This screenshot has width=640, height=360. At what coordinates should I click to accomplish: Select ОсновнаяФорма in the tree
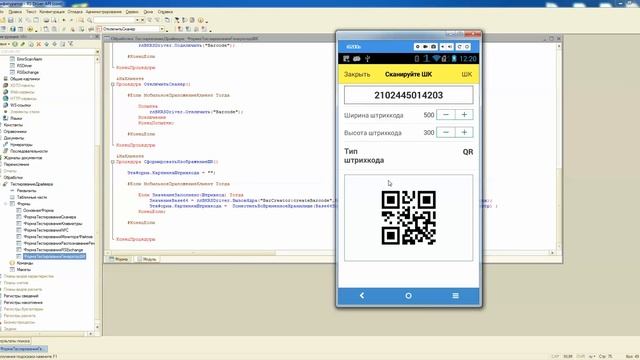tap(38, 210)
